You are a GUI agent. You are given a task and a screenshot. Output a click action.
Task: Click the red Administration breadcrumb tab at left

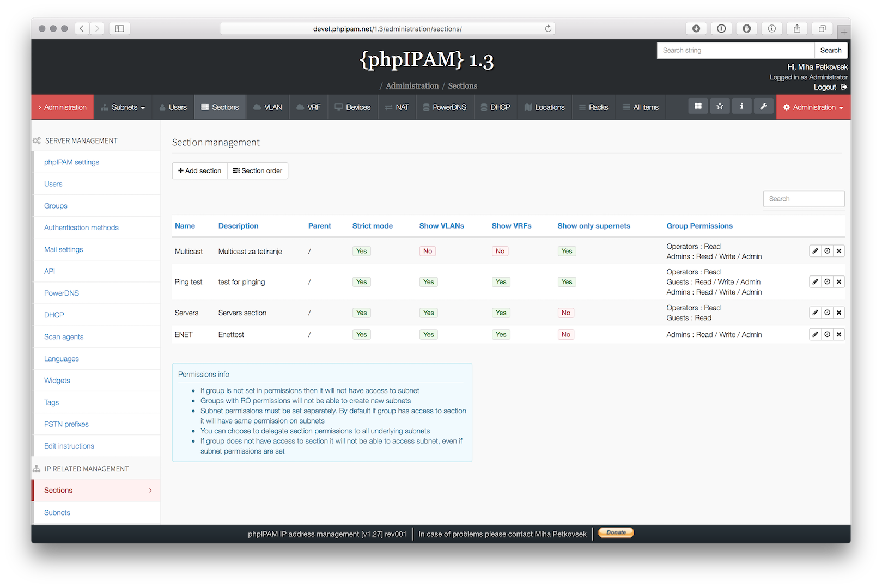click(62, 107)
